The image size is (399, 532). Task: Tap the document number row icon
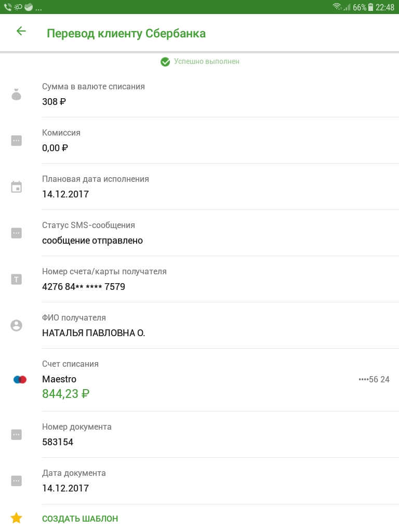click(x=17, y=435)
